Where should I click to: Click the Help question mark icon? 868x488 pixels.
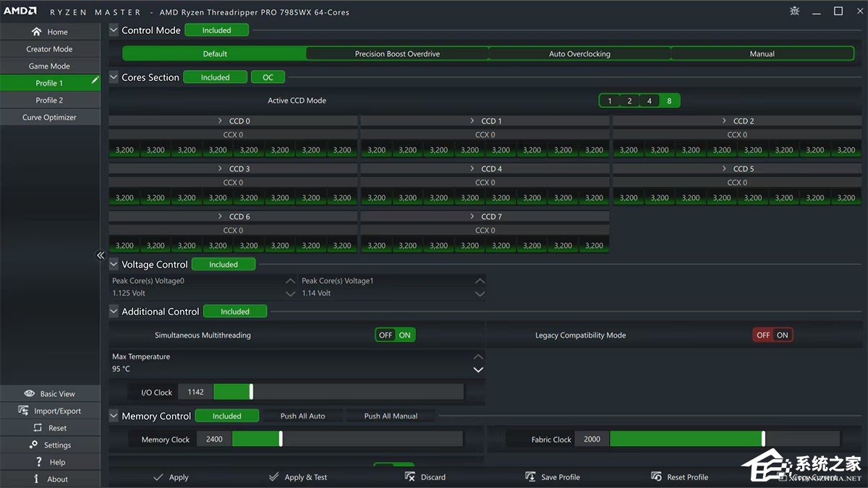[39, 462]
